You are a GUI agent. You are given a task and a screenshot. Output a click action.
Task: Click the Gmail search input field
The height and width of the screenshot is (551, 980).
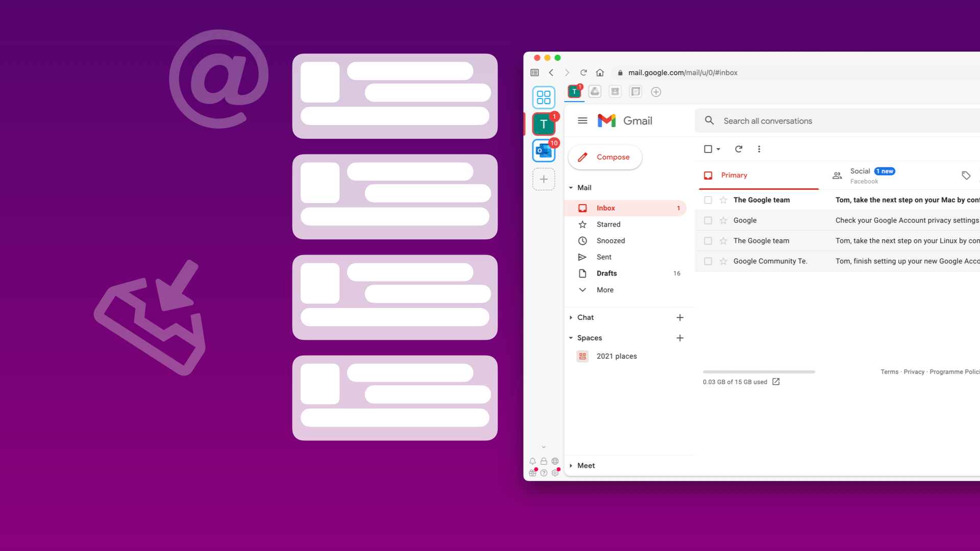pos(835,120)
